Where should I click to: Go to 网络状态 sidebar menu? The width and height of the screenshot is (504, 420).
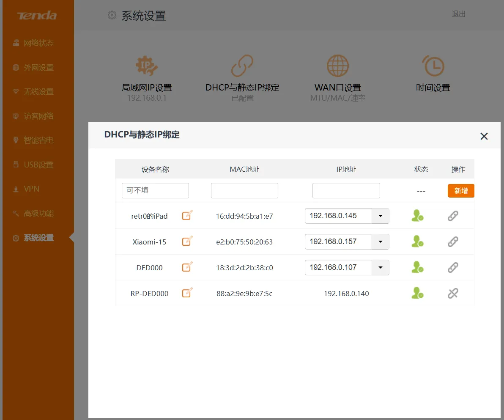pyautogui.click(x=38, y=43)
